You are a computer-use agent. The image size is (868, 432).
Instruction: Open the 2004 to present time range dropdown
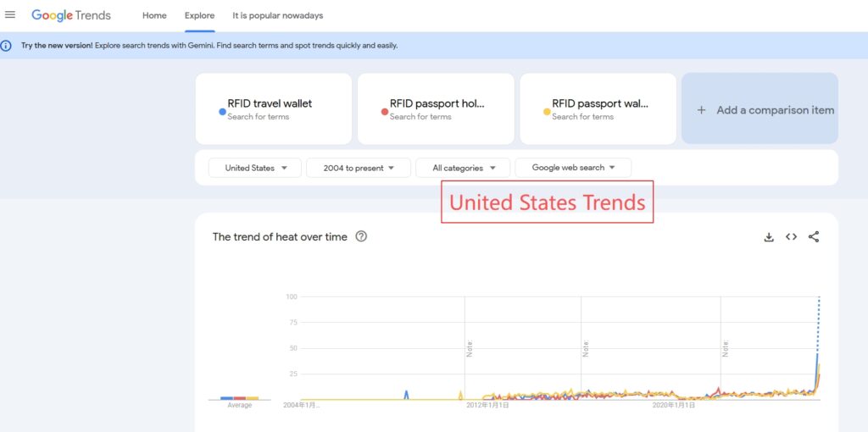tap(359, 168)
